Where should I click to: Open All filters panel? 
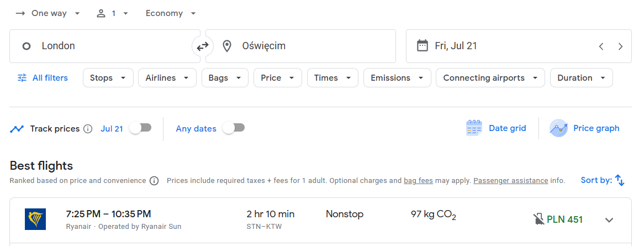point(43,78)
